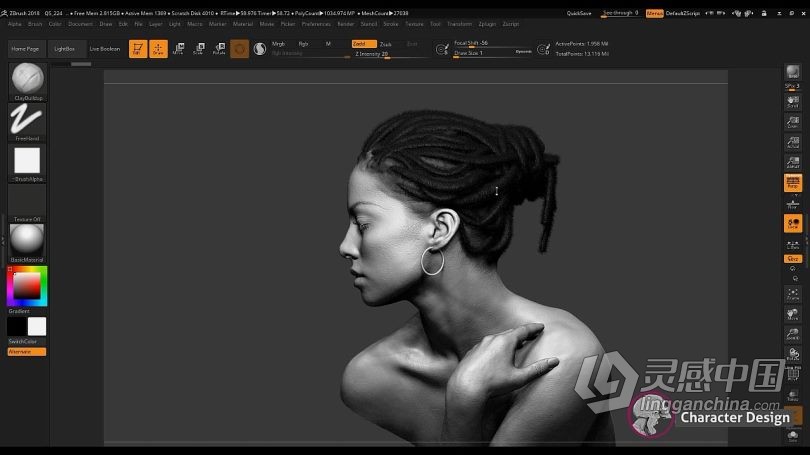Toggle Zsub mode

click(x=386, y=44)
